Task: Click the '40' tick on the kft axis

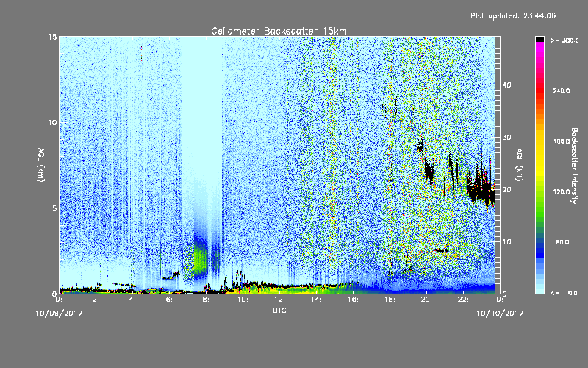Action: point(506,85)
